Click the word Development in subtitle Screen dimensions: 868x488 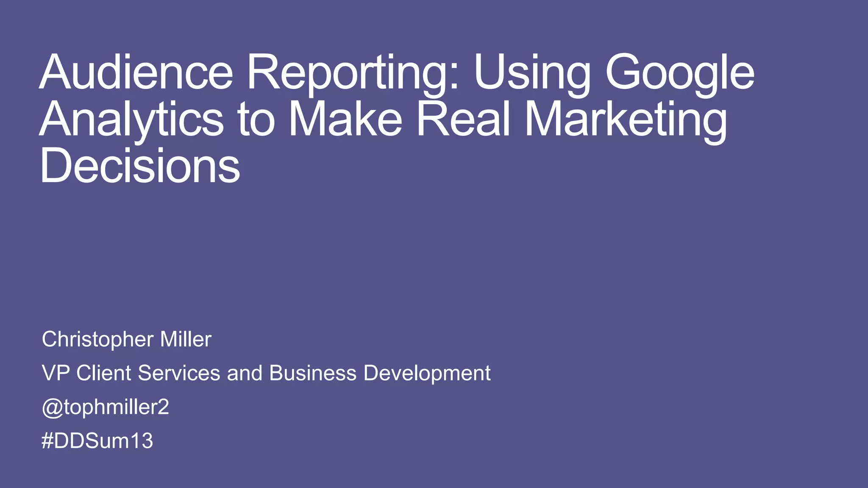427,373
